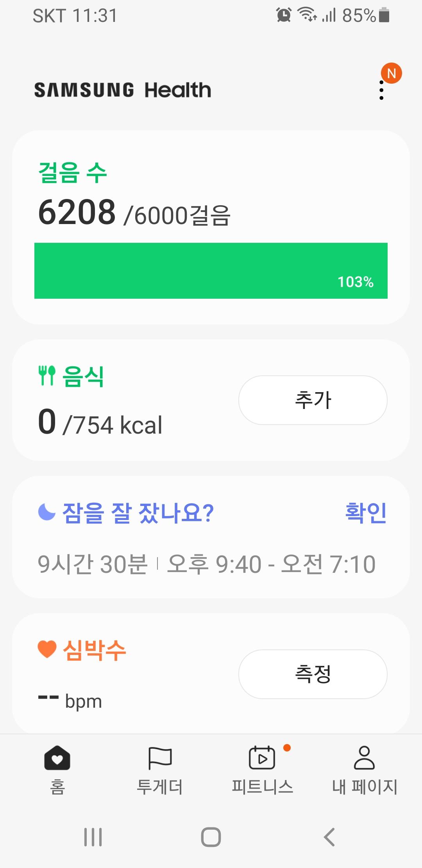Open the three-dot more options menu

point(381,90)
